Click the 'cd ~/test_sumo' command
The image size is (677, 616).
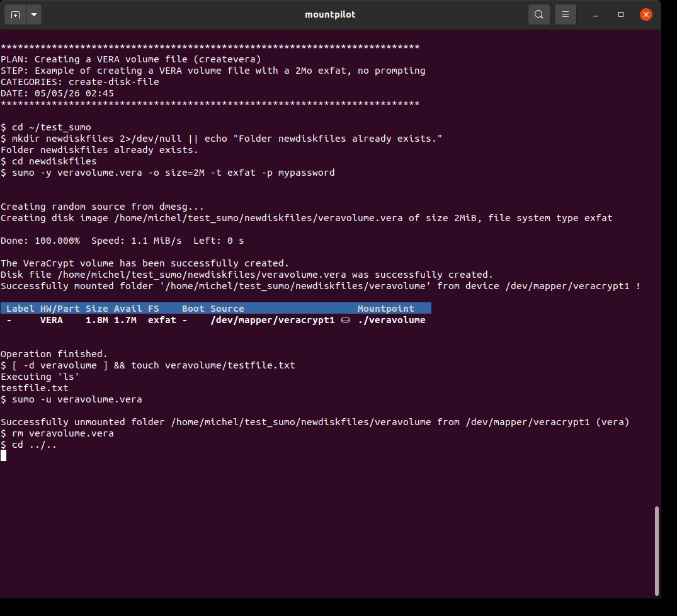(x=46, y=127)
